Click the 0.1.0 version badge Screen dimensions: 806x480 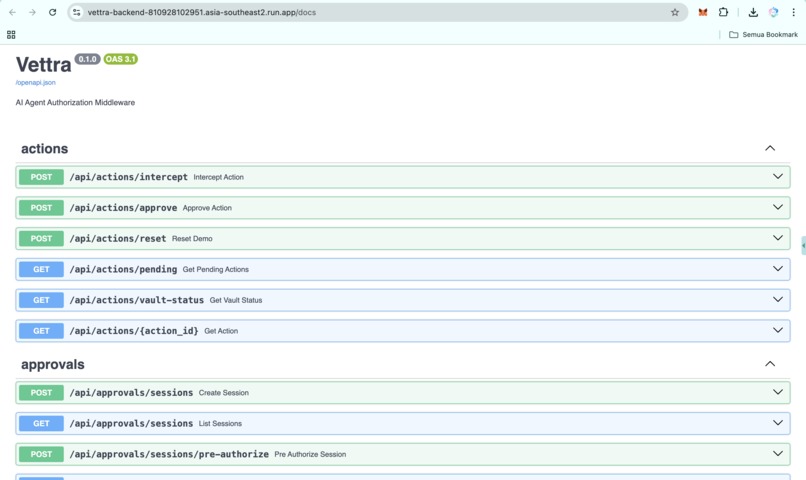[87, 59]
